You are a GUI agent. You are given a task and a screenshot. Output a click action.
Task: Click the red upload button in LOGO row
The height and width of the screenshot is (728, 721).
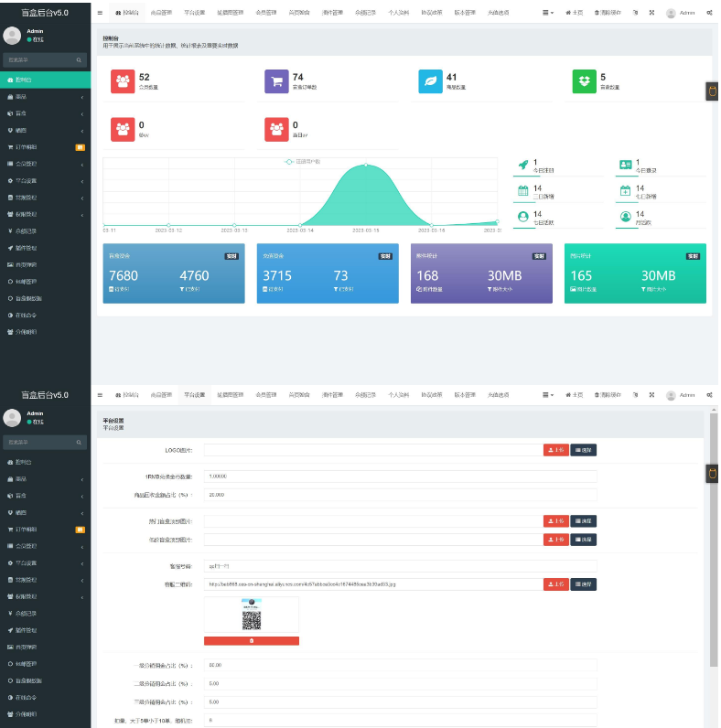click(x=556, y=450)
